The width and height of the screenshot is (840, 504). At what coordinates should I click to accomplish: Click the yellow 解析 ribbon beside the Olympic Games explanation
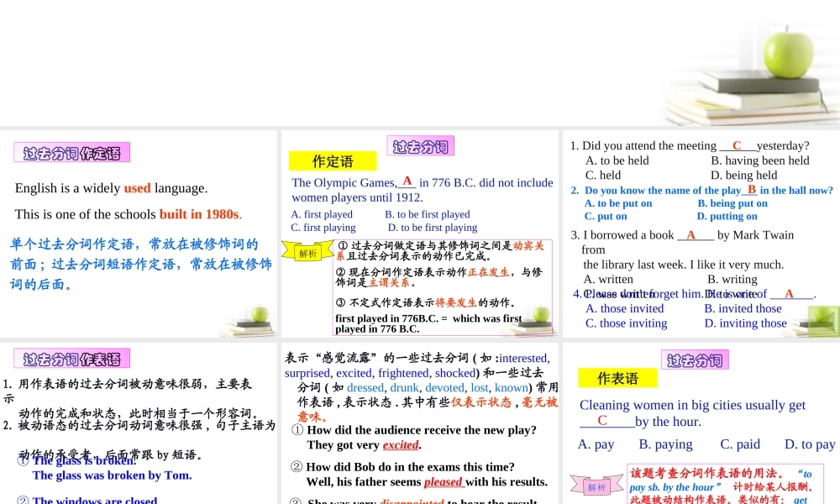(307, 253)
